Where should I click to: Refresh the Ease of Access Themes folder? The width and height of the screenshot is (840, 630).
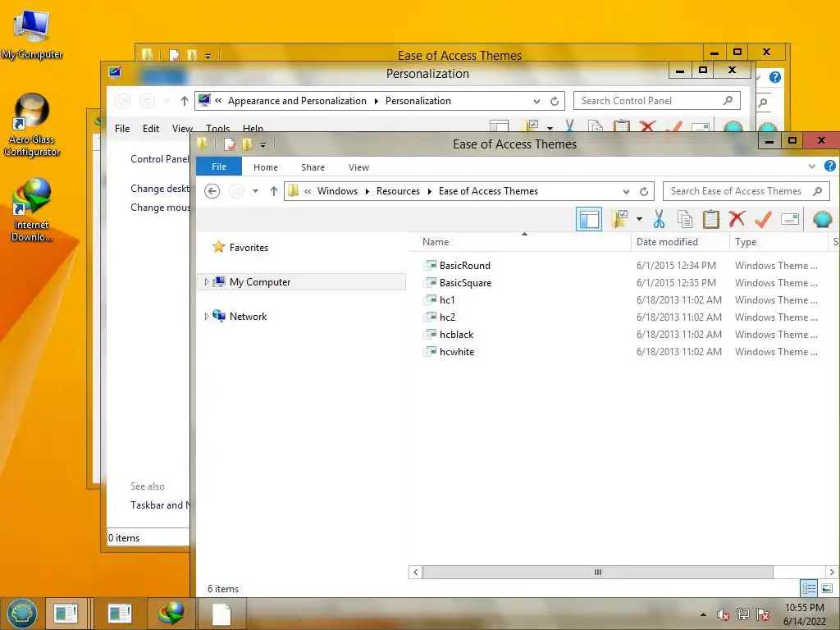[x=644, y=191]
